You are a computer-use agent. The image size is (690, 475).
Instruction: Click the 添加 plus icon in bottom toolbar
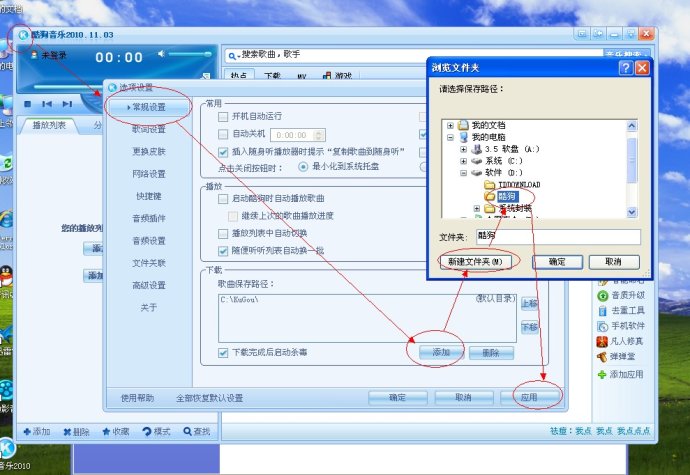click(27, 431)
